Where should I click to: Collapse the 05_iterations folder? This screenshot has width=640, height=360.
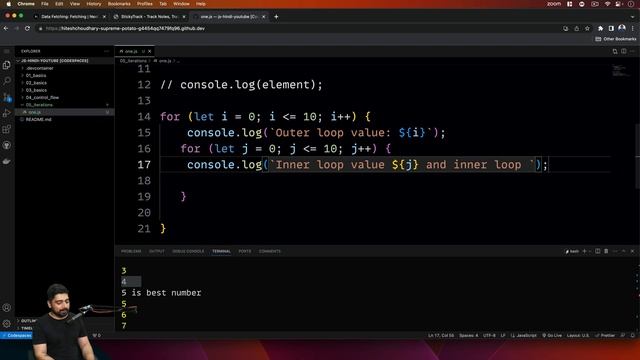click(64, 105)
